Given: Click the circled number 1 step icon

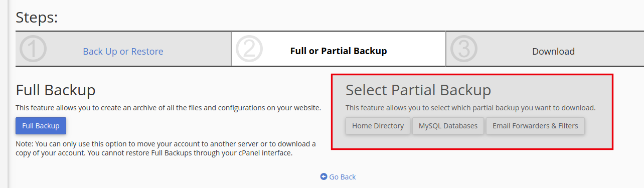Looking at the screenshot, I should (x=33, y=49).
